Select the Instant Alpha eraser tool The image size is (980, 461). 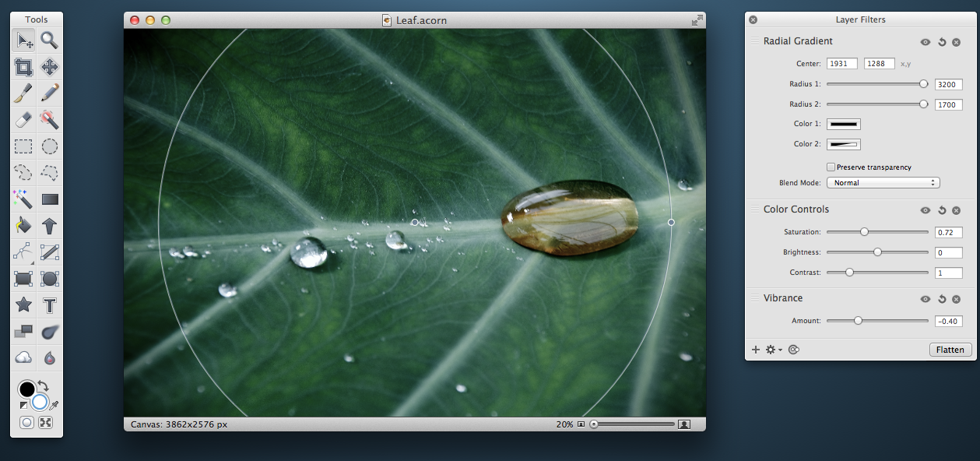pyautogui.click(x=50, y=120)
